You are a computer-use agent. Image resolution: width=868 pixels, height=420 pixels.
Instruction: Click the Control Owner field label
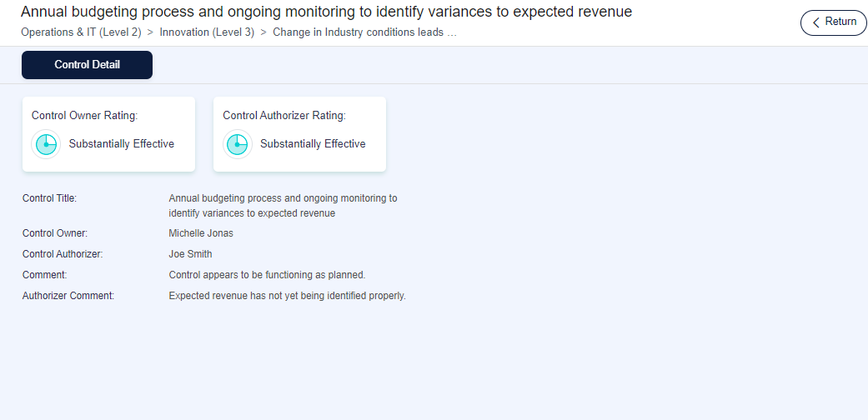point(55,233)
